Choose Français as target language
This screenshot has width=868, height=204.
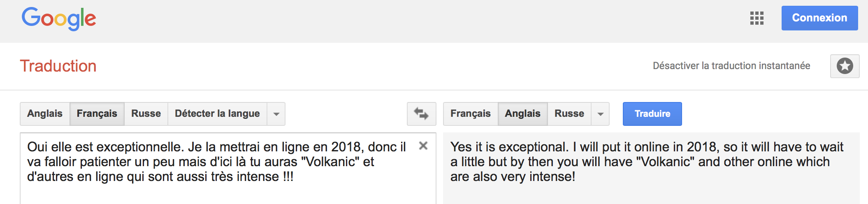[x=470, y=114]
